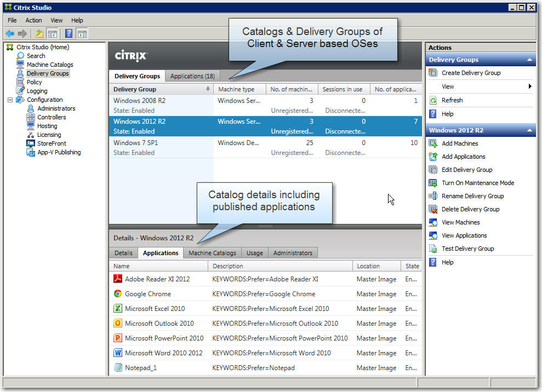Select the Microsoft PowerPoint 2010 application
The width and height of the screenshot is (542, 392).
point(265,338)
